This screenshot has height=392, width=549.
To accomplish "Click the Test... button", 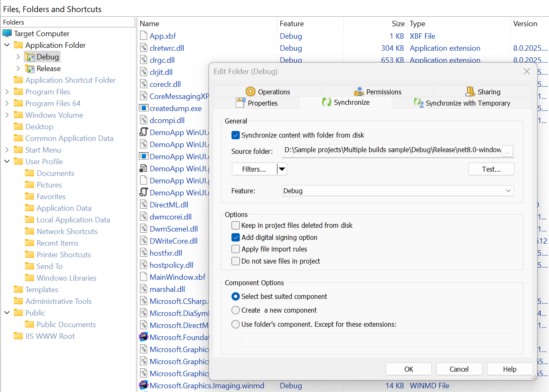I will point(491,169).
